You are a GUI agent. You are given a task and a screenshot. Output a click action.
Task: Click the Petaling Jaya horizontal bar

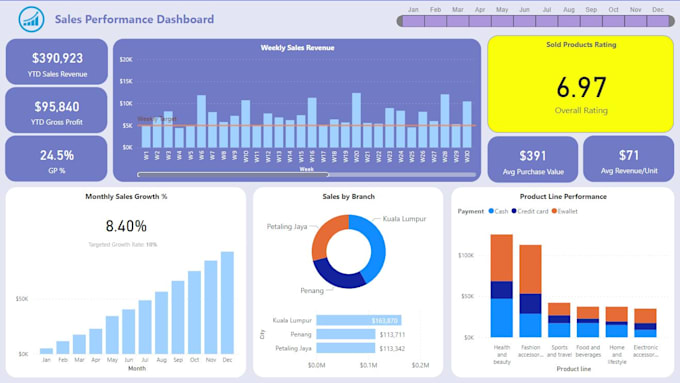(x=346, y=348)
